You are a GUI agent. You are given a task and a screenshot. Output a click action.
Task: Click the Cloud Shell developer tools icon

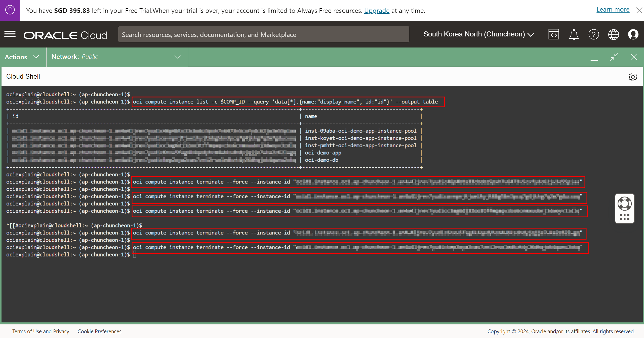(x=553, y=34)
